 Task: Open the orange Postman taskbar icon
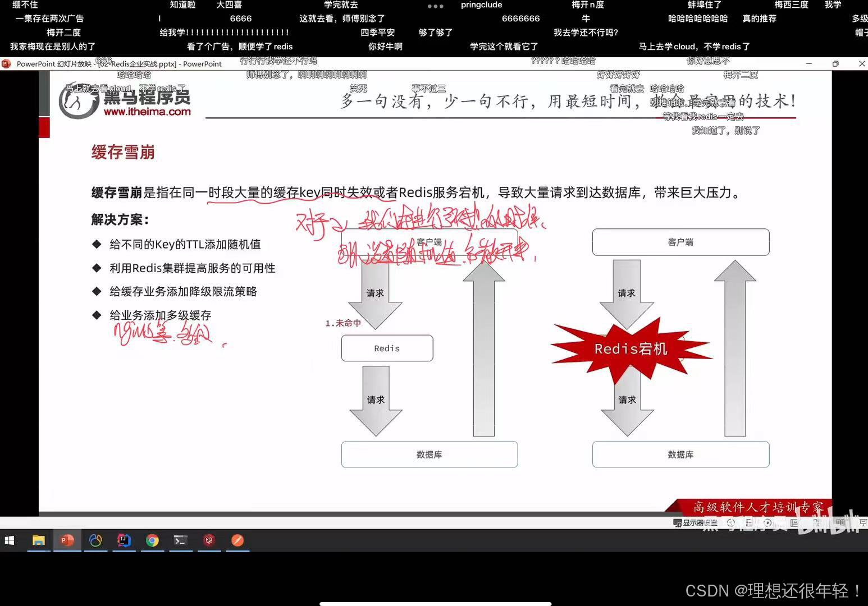[x=237, y=540]
